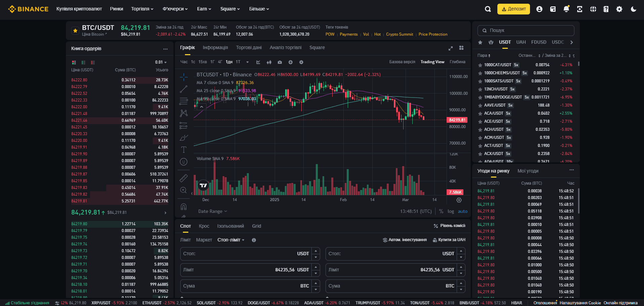Open the language globe icon
Screen dimensions: 644x306
593,9
